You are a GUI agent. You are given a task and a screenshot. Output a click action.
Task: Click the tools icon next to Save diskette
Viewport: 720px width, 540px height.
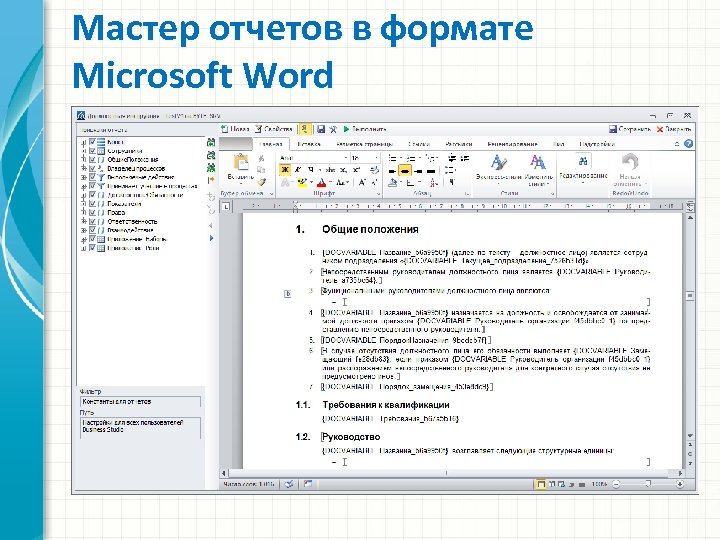pyautogui.click(x=333, y=129)
